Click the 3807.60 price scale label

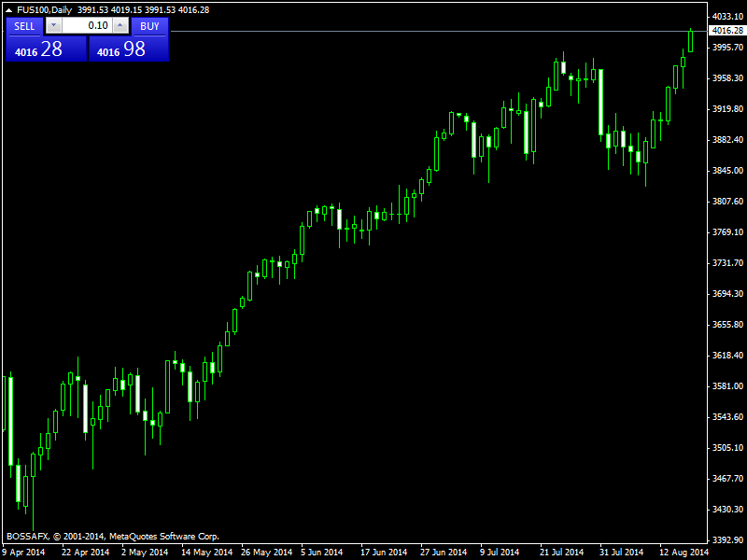727,202
